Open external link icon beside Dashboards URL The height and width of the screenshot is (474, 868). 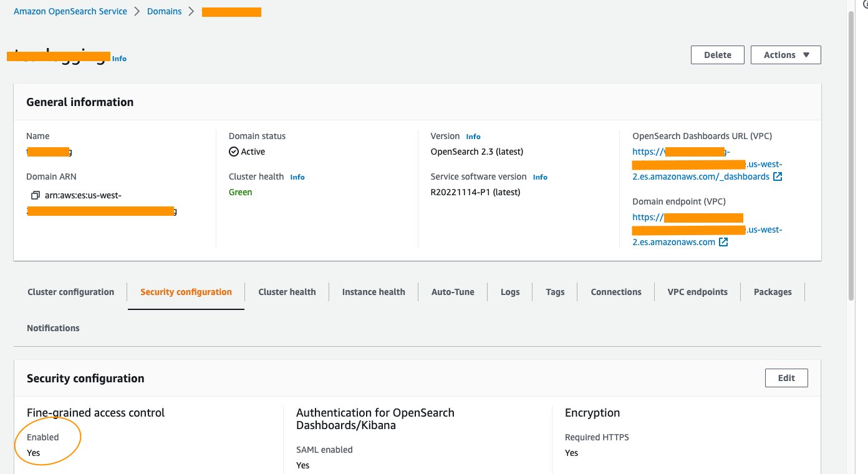[778, 177]
